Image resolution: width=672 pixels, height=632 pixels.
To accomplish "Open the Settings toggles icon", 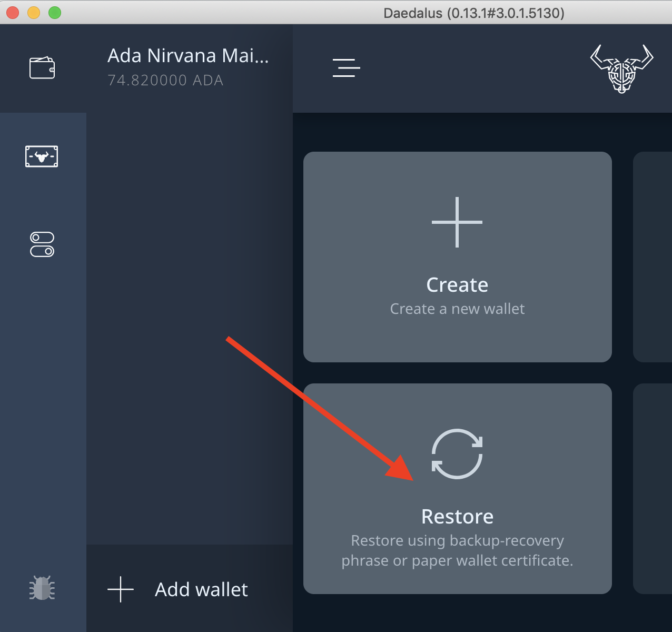I will coord(42,244).
